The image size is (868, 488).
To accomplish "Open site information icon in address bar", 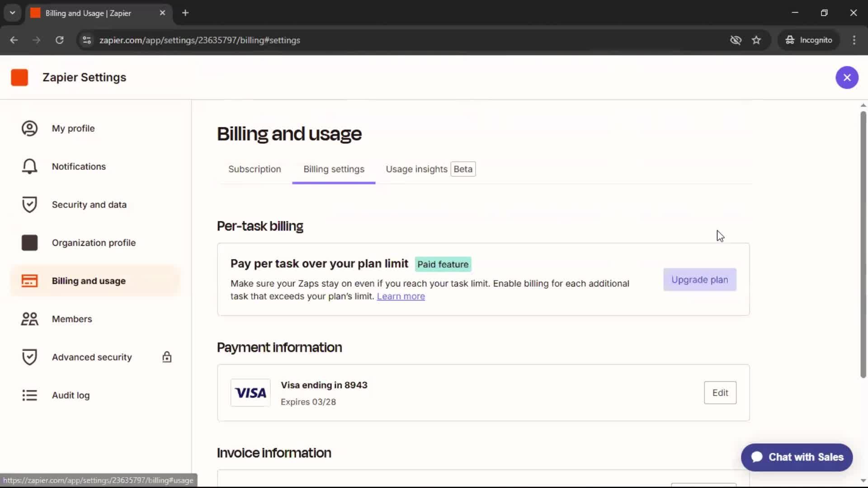I will [x=86, y=40].
